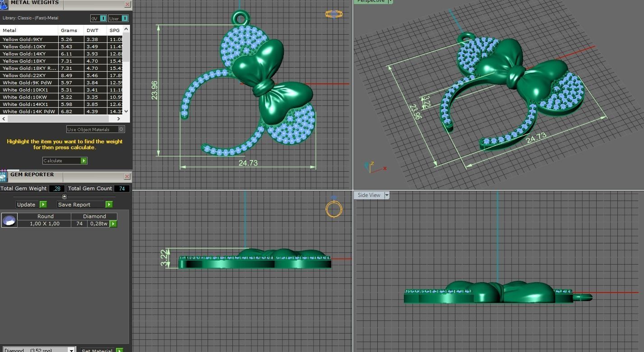Toggle the GV library switch
644x352 pixels.
(99, 18)
